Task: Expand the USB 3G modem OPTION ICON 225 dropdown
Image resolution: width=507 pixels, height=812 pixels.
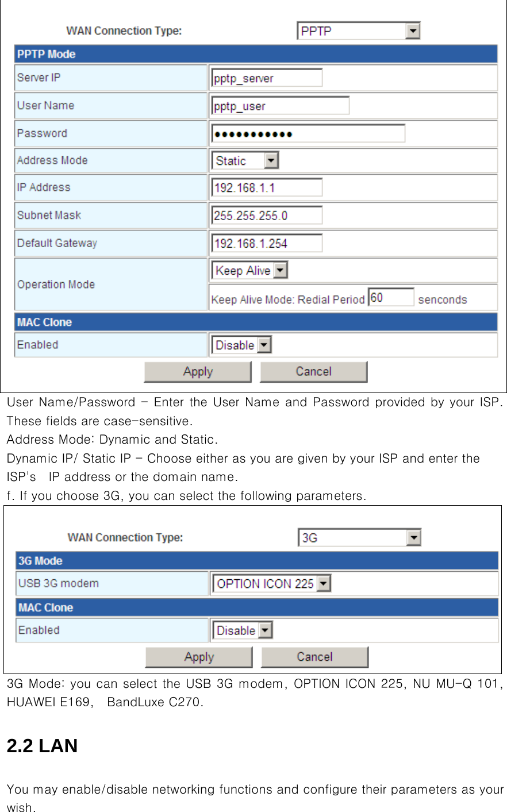Action: 271,584
